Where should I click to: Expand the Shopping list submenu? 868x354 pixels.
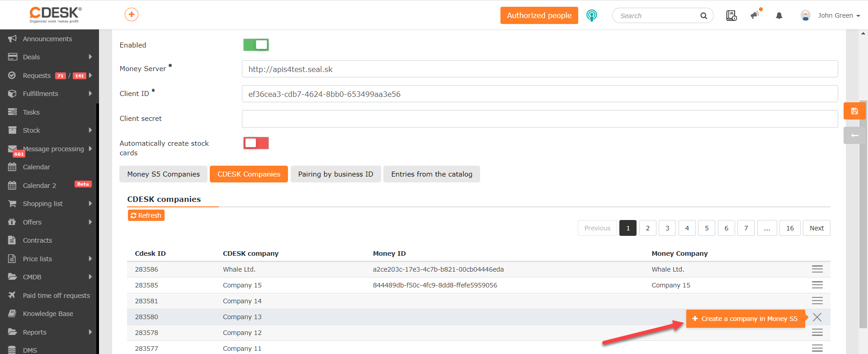click(x=90, y=204)
